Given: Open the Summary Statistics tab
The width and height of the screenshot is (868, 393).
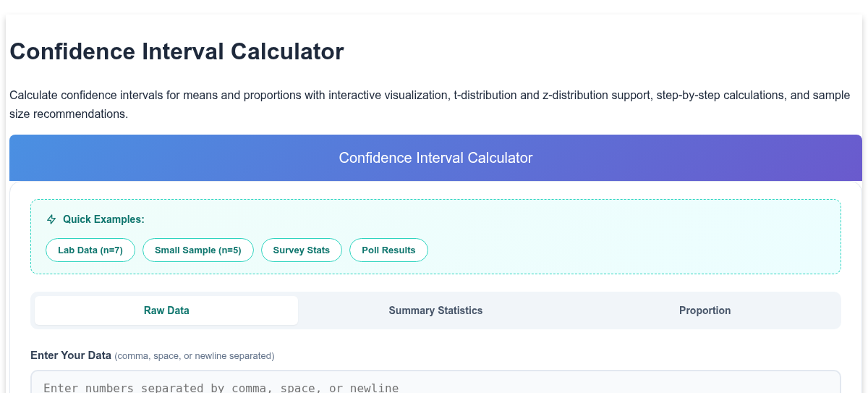Looking at the screenshot, I should [435, 310].
